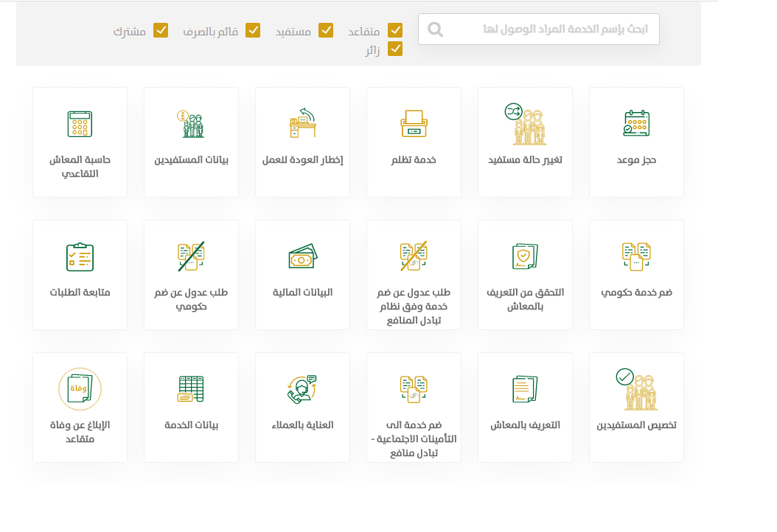Select the إخطار العودة للعمل desk icon
This screenshot has height=532, width=777.
click(303, 123)
